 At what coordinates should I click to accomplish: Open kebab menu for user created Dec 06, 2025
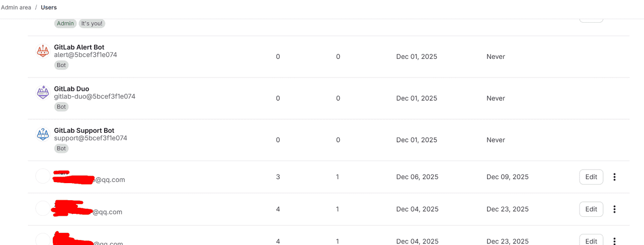coord(614,177)
